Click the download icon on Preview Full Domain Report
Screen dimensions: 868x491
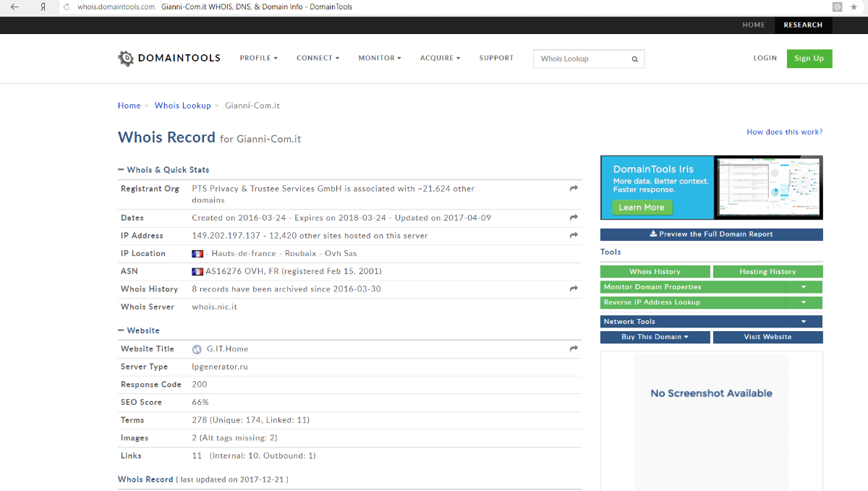coord(653,234)
